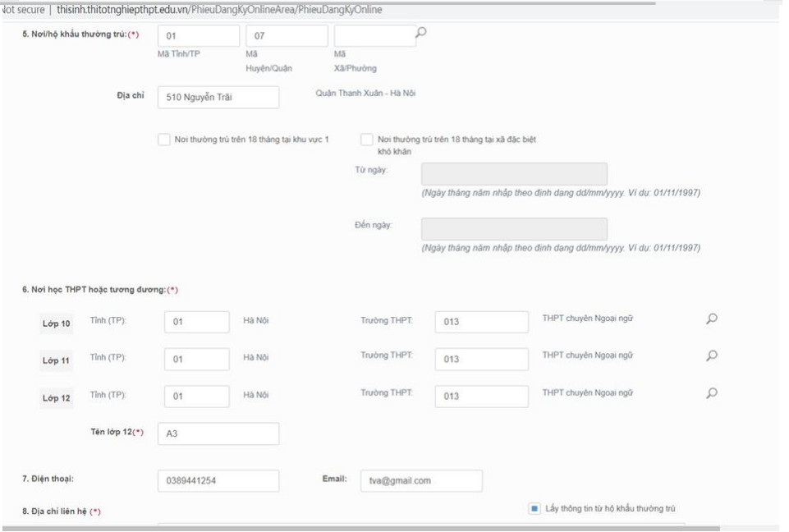The height and width of the screenshot is (532, 789).
Task: Click the Điện thoại phone number field
Action: coord(218,481)
